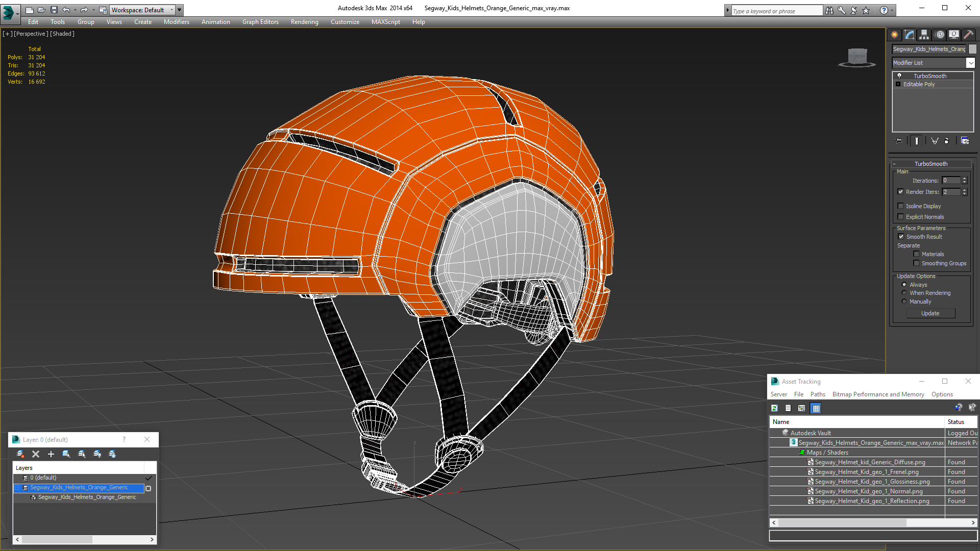Open Asset Tracking Paths menu
The width and height of the screenshot is (980, 551).
(818, 394)
